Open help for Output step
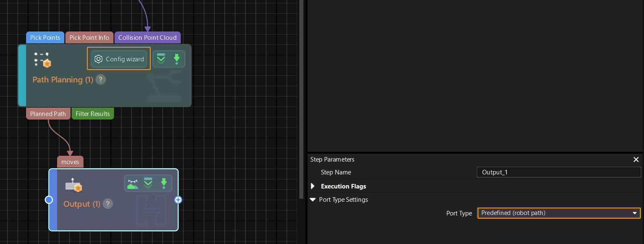The image size is (644, 244). click(108, 204)
